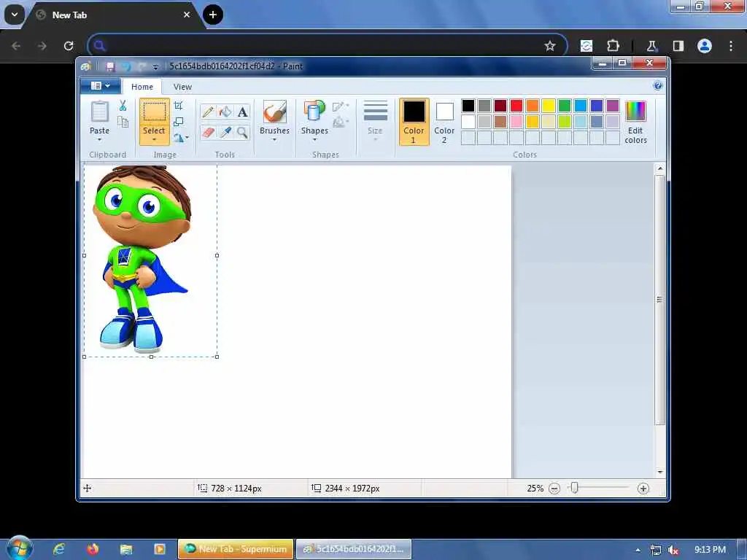Expand the Shapes dropdown arrow

(314, 139)
